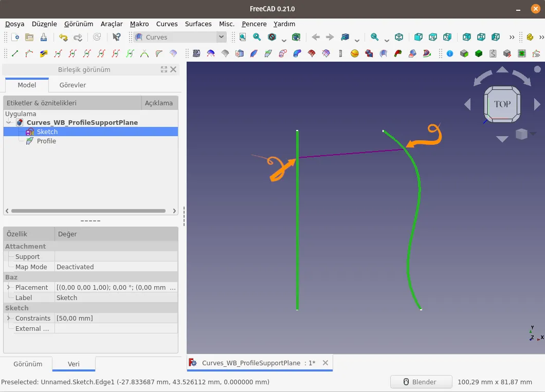This screenshot has height=392, width=545.
Task: Click the clipboard S sketch icon
Action: point(493,53)
